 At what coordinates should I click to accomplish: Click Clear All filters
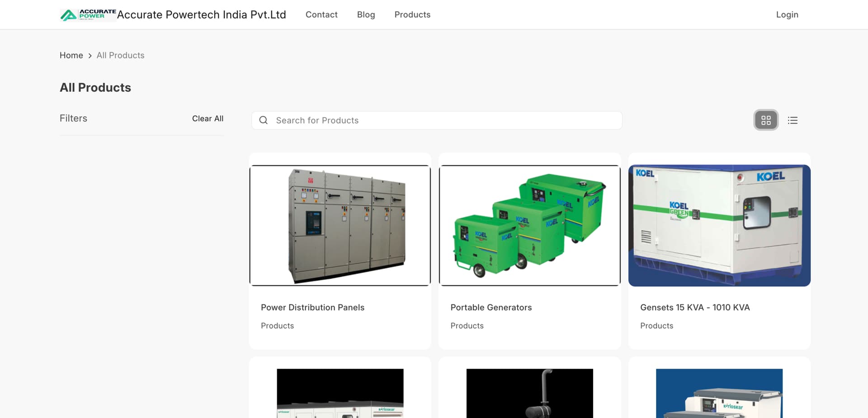click(208, 119)
